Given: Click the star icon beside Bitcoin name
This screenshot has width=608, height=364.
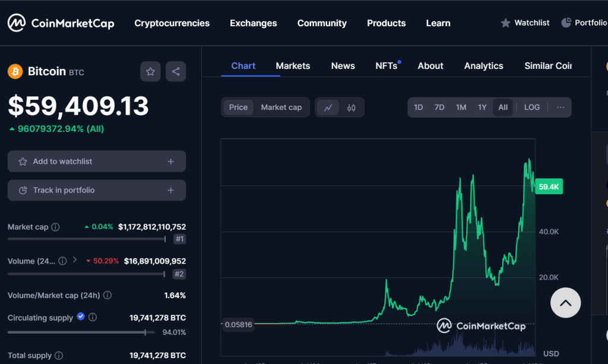Looking at the screenshot, I should point(150,71).
